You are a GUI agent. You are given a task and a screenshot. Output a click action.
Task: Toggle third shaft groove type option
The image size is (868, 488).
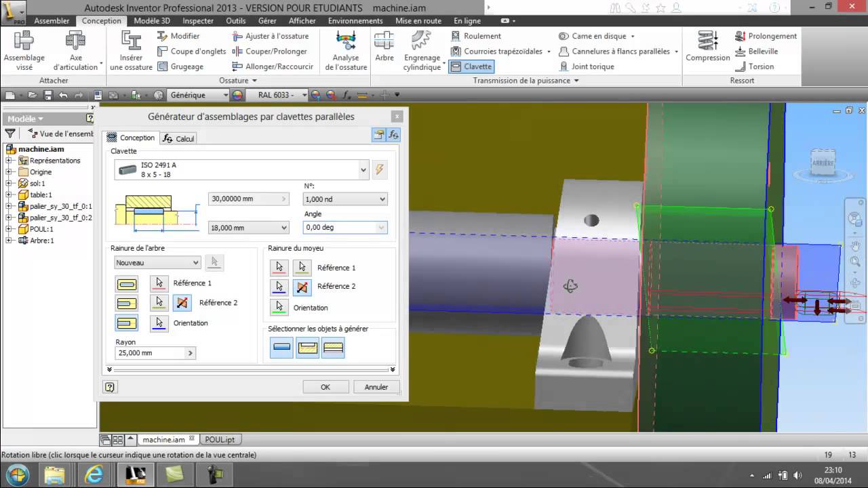click(127, 323)
